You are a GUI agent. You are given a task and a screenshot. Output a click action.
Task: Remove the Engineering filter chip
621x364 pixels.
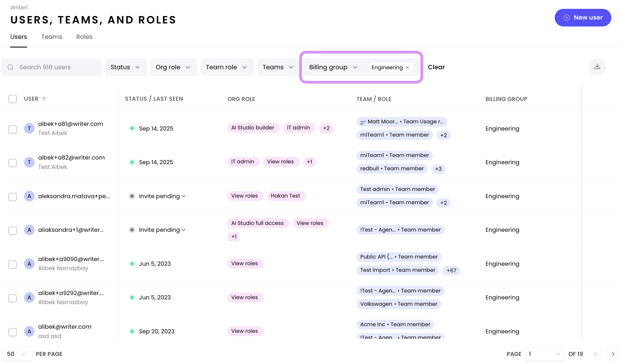407,67
